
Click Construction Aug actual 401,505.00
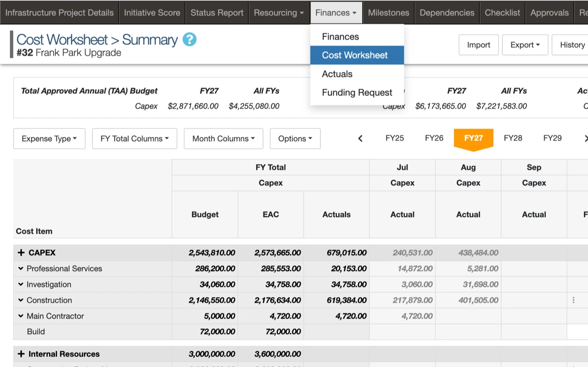click(478, 300)
